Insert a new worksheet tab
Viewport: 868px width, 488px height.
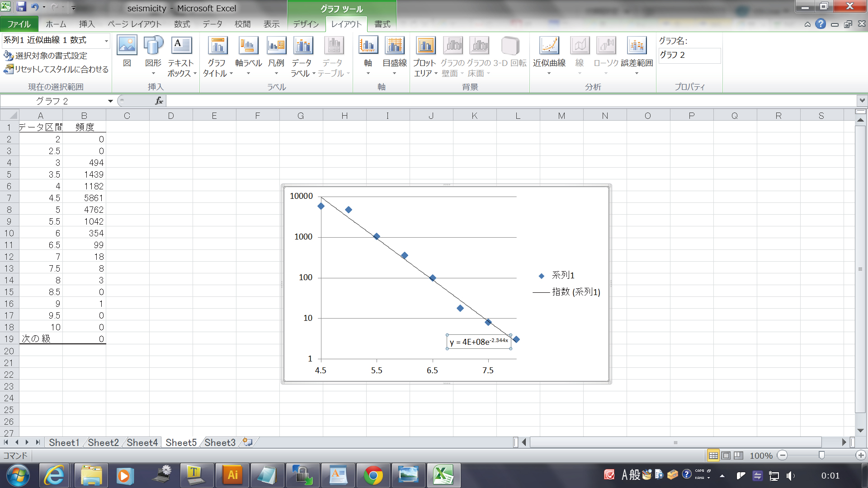point(248,442)
